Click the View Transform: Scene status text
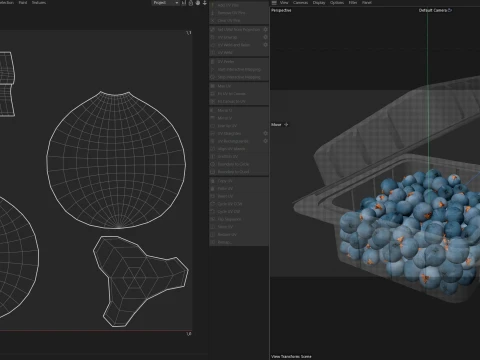 pos(291,356)
